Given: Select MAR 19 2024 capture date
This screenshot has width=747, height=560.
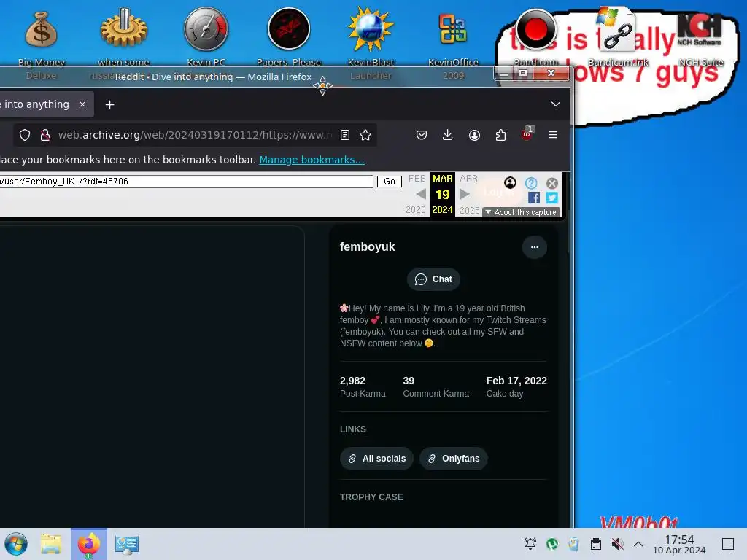Looking at the screenshot, I should pos(443,194).
